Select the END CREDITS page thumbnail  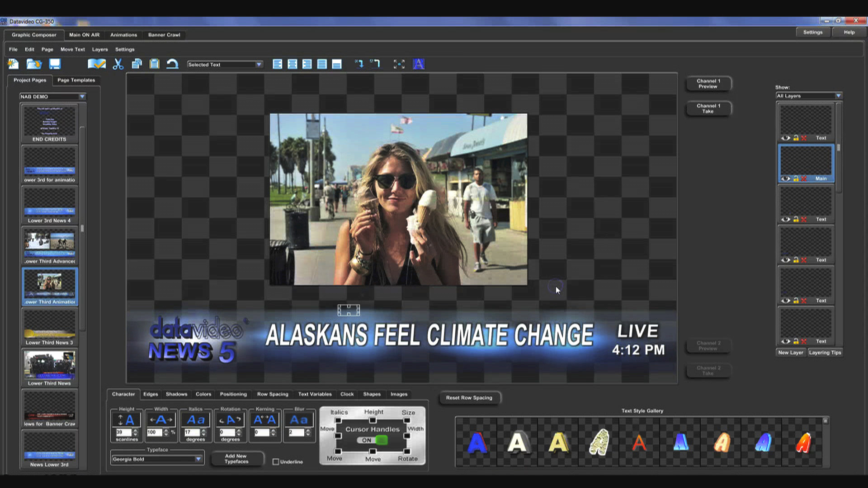click(x=50, y=123)
